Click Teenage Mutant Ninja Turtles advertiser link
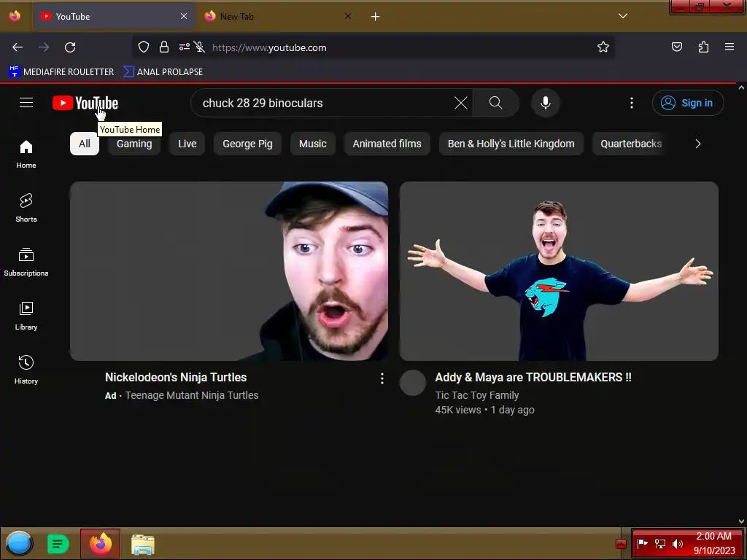747x560 pixels. tap(192, 395)
